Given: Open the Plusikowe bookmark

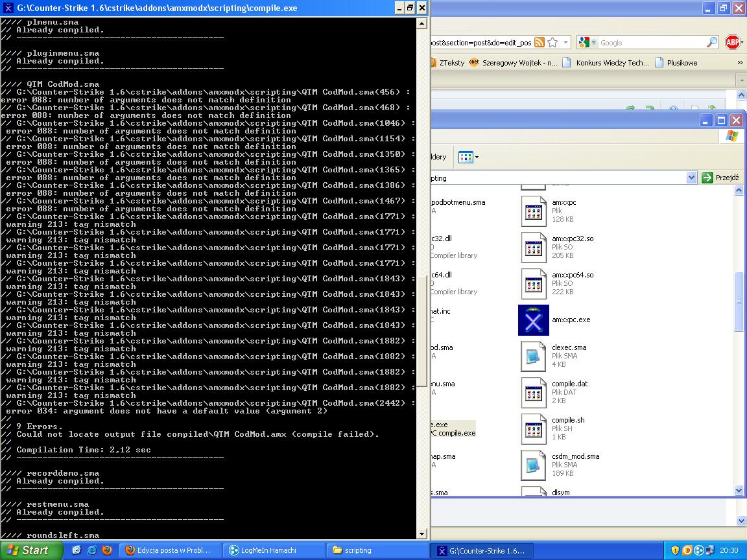Looking at the screenshot, I should pos(676,62).
